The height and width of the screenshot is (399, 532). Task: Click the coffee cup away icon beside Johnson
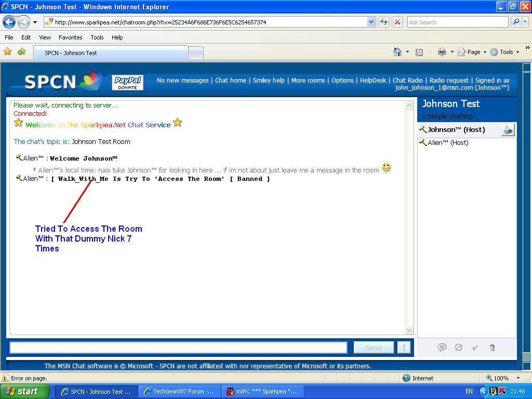[508, 130]
